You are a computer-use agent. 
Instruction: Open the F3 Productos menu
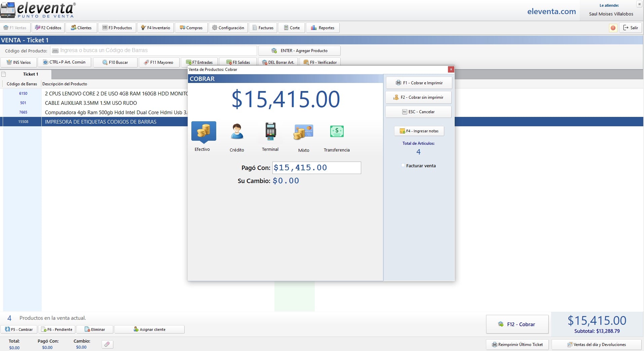click(x=117, y=28)
